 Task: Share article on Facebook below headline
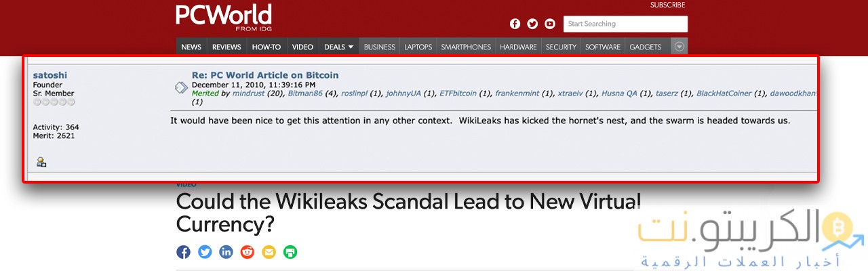tap(183, 252)
